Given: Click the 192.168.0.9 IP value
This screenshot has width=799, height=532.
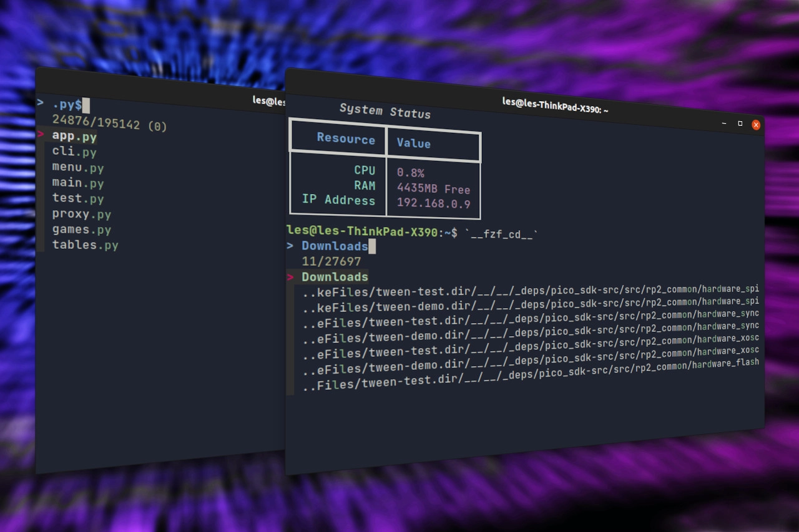Looking at the screenshot, I should coord(434,203).
